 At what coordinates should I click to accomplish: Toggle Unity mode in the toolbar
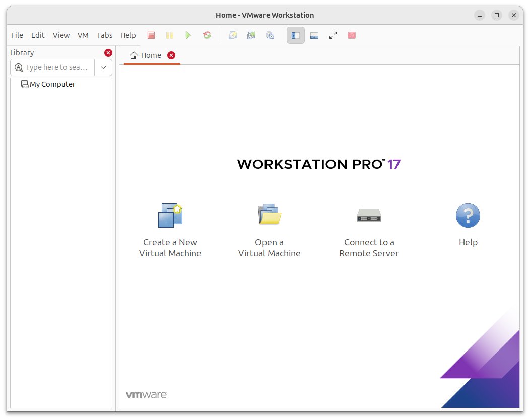tap(351, 35)
